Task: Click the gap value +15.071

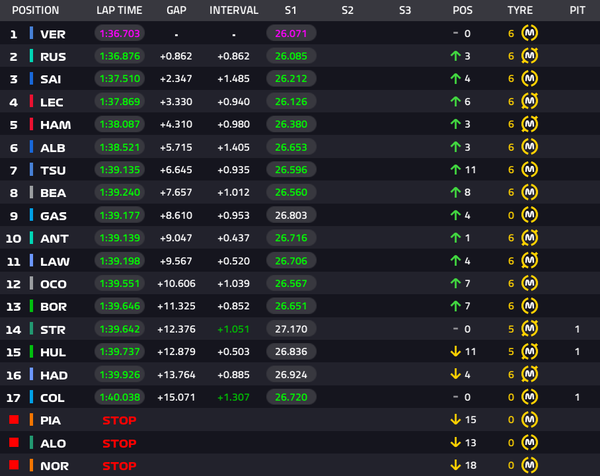Action: click(x=176, y=397)
